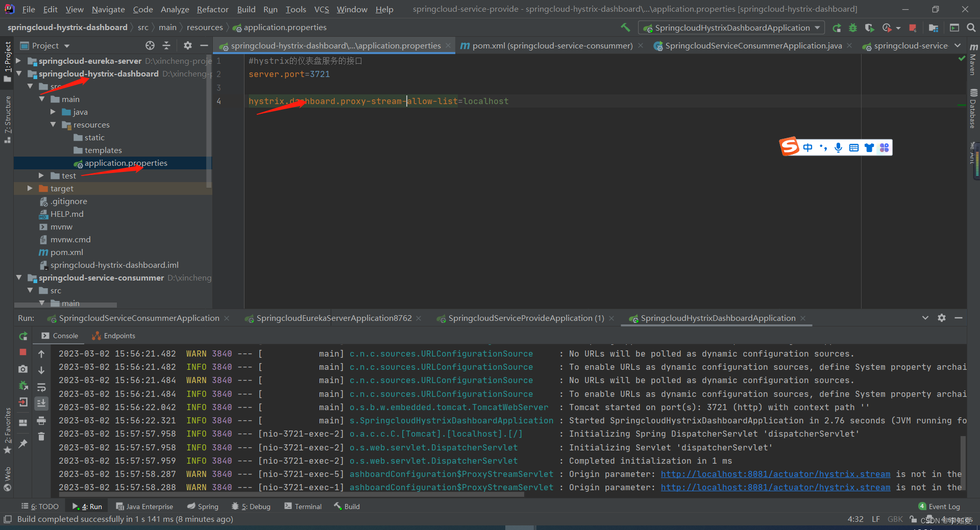Click the Run Anything icon in top toolbar

[x=954, y=28]
